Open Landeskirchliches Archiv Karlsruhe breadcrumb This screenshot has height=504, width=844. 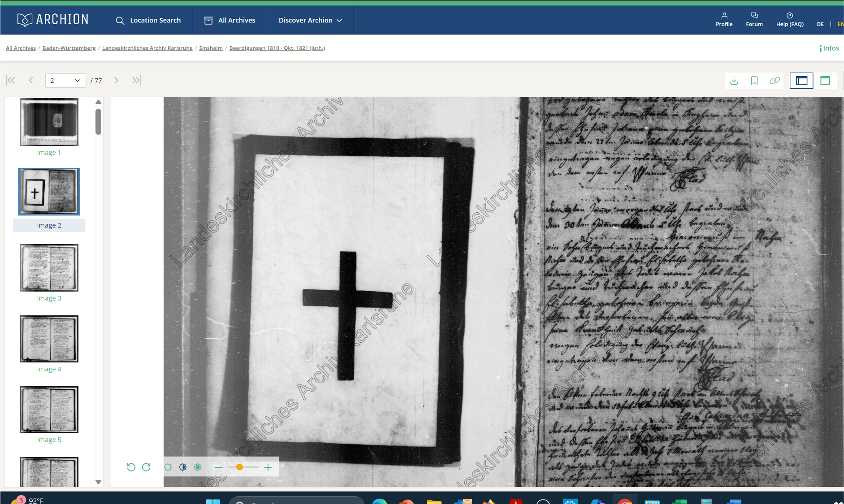pos(147,48)
